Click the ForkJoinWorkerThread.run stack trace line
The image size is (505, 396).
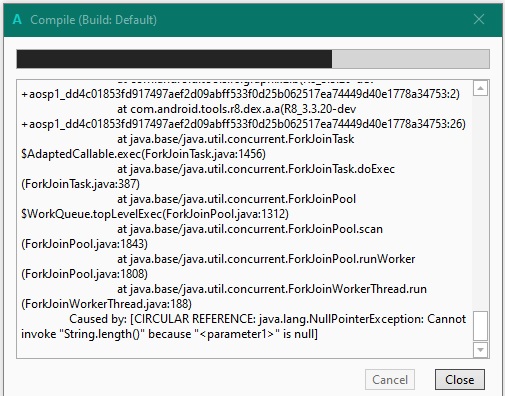point(272,289)
